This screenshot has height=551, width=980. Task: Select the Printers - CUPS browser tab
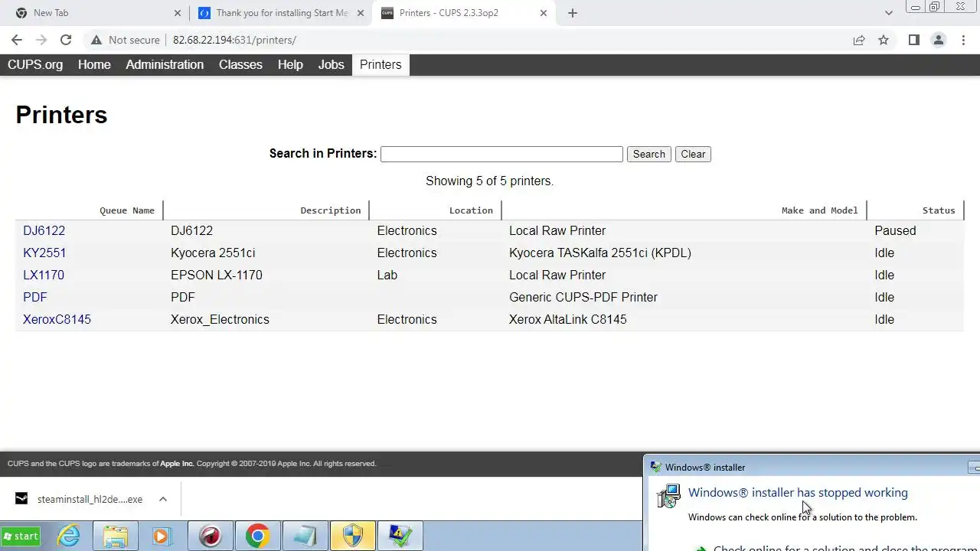(x=464, y=13)
